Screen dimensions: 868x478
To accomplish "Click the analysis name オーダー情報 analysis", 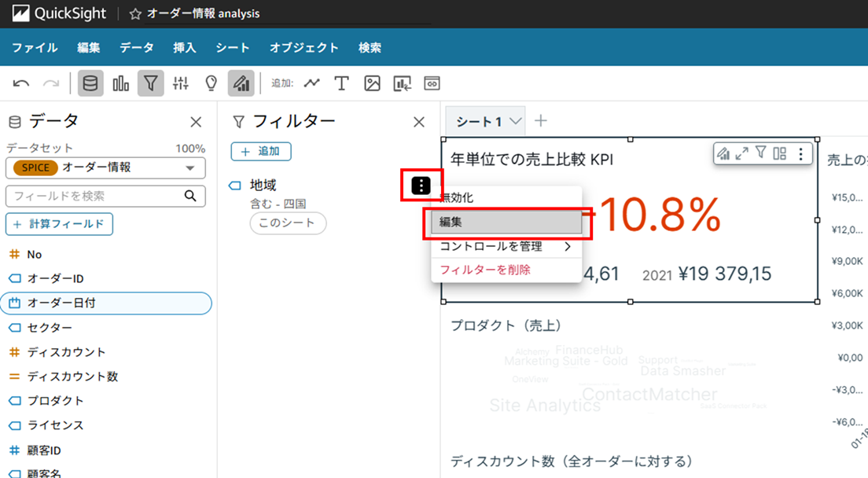I will [203, 14].
